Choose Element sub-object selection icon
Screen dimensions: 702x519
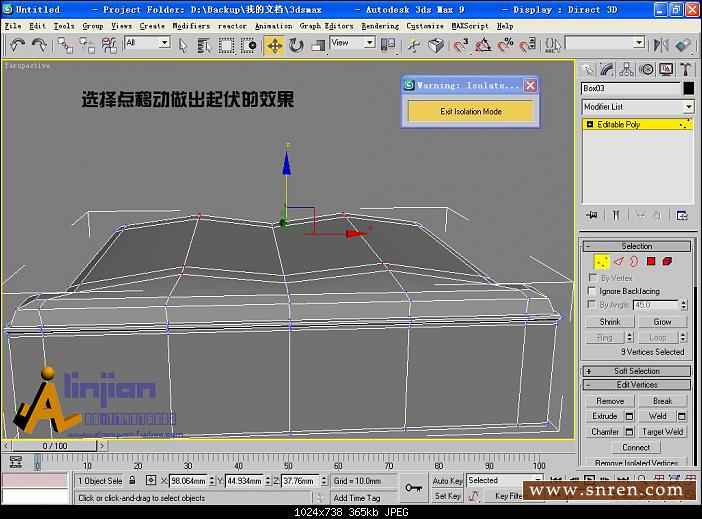[666, 261]
